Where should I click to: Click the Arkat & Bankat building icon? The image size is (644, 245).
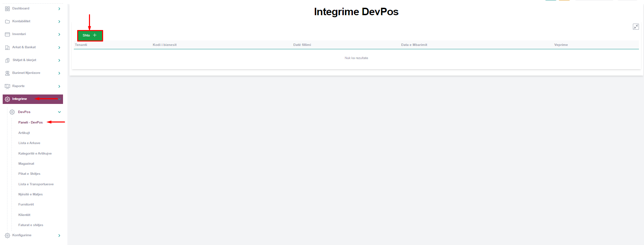coord(7,48)
